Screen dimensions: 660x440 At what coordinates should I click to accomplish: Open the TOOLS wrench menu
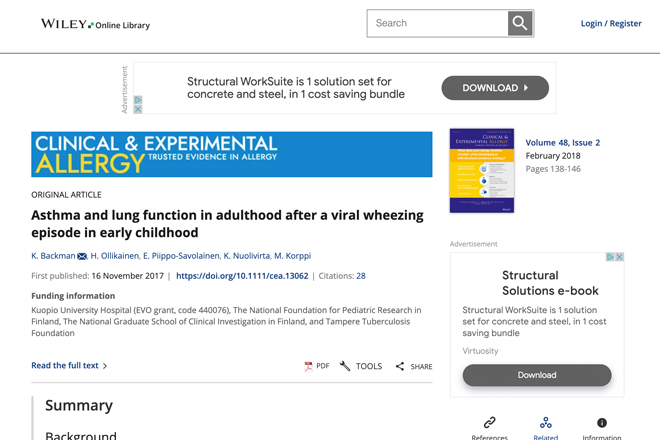345,366
